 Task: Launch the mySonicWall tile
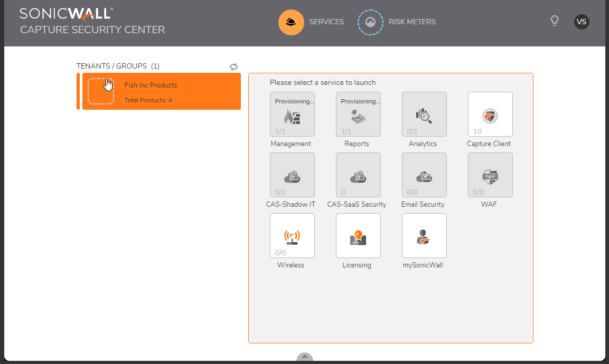click(x=424, y=235)
